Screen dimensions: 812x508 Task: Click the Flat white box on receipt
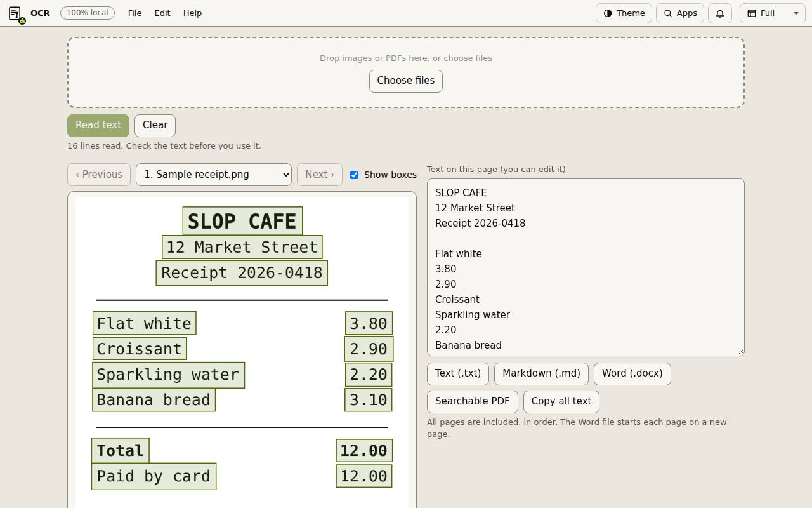pos(145,323)
